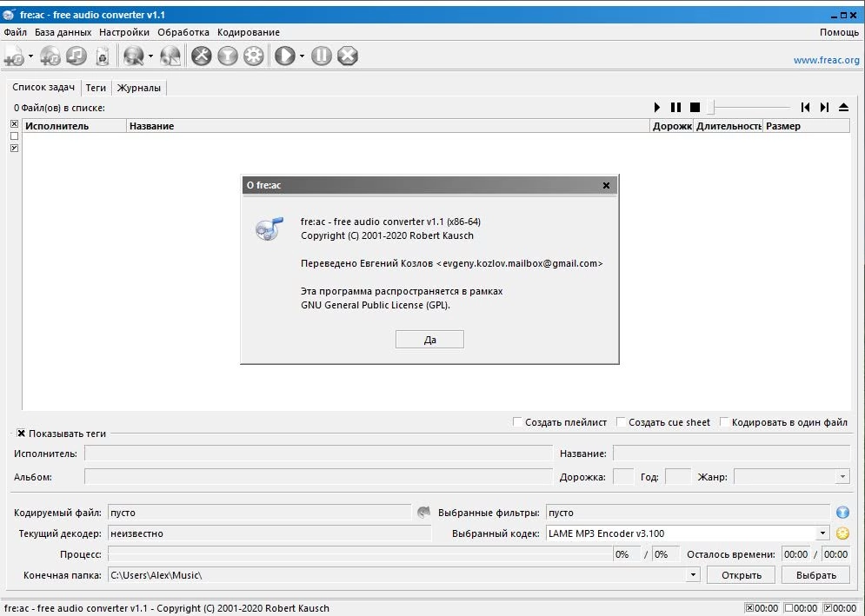
Task: Click Да button in the about dialog
Action: point(429,340)
